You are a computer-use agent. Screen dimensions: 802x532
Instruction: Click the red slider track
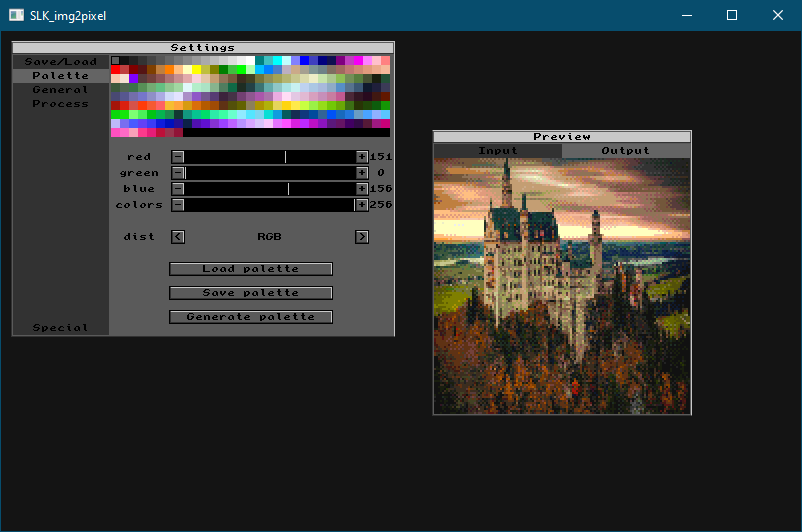270,157
